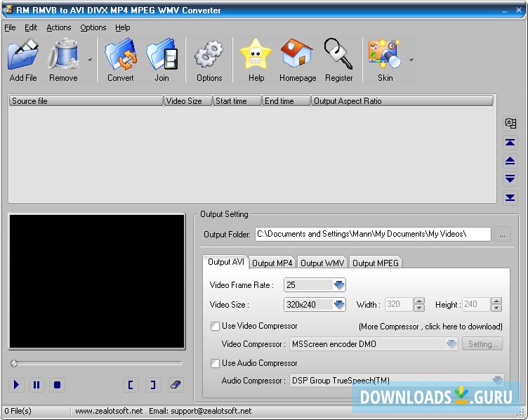Screen dimensions: 528x420
Task: Click the Start time column header
Action: (x=237, y=101)
